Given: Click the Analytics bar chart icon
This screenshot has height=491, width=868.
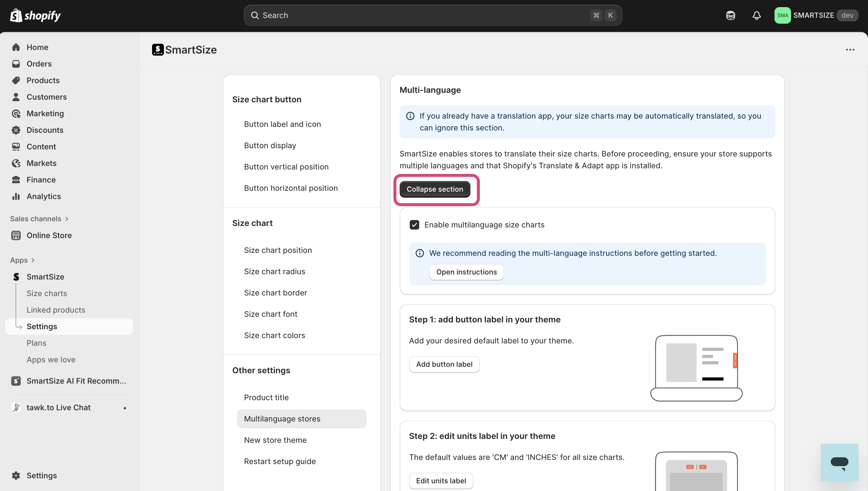Looking at the screenshot, I should coord(16,196).
